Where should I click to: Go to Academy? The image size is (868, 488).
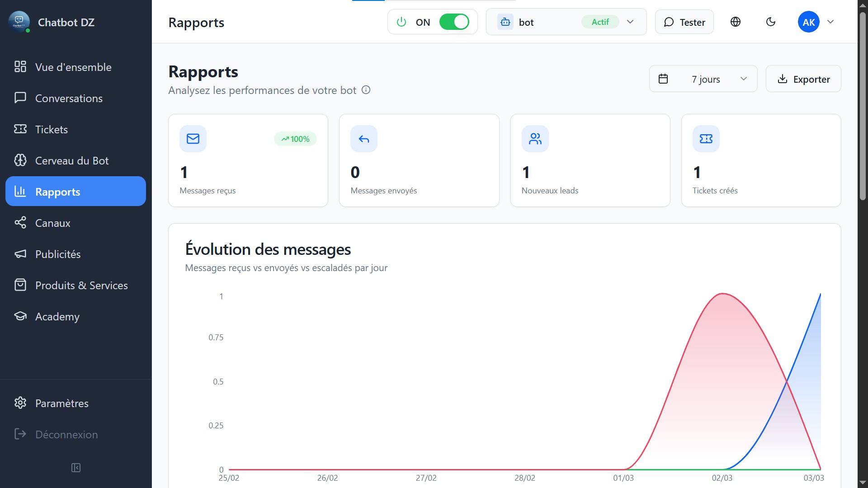point(75,317)
